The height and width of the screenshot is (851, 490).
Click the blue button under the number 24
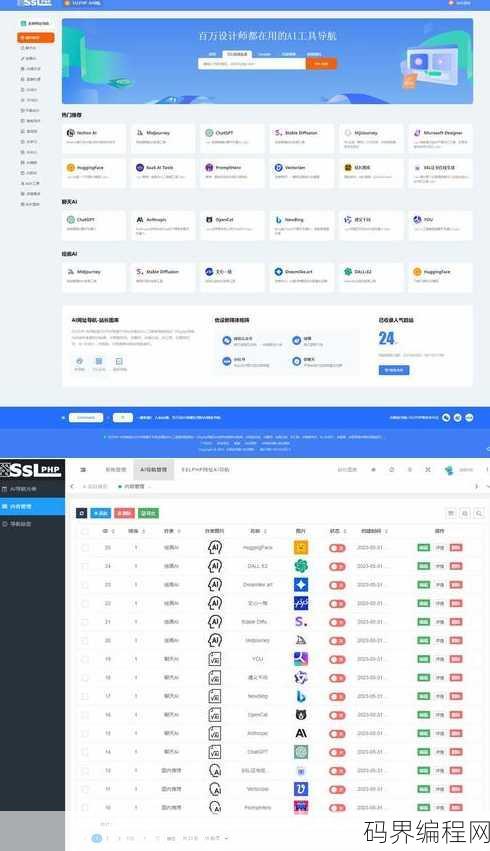pos(394,370)
